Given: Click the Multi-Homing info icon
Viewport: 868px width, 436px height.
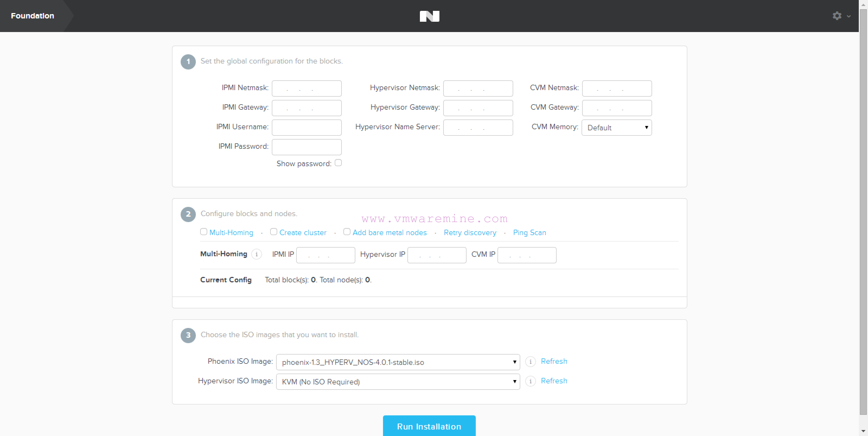Looking at the screenshot, I should coord(256,254).
